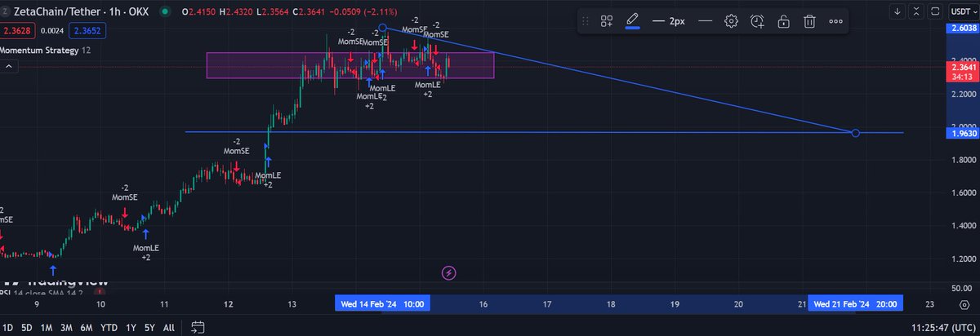Click the spread value 0.0024
980x336 pixels.
pyautogui.click(x=51, y=29)
